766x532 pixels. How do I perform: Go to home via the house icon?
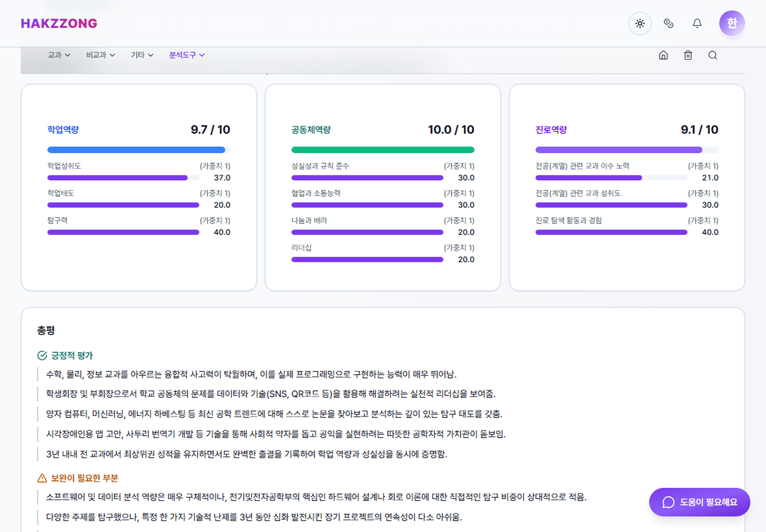click(x=663, y=55)
